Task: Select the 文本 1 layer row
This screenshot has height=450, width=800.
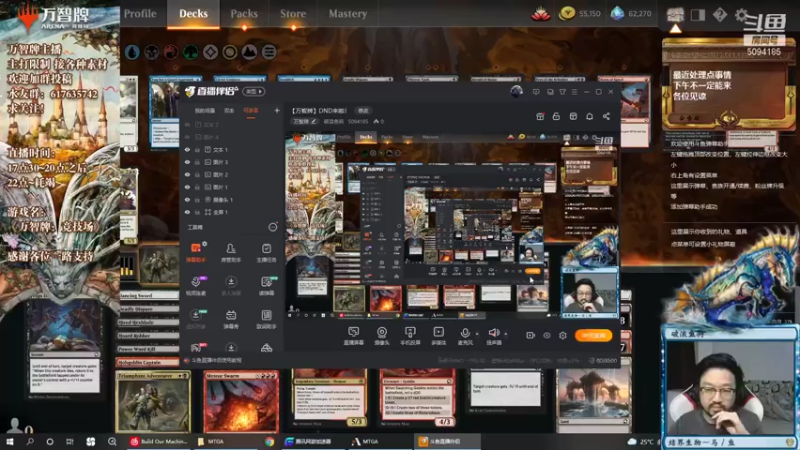Action: point(232,149)
